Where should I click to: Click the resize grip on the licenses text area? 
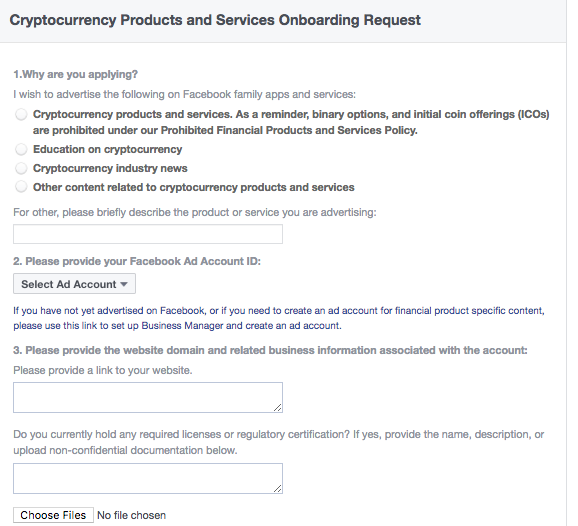[x=278, y=488]
